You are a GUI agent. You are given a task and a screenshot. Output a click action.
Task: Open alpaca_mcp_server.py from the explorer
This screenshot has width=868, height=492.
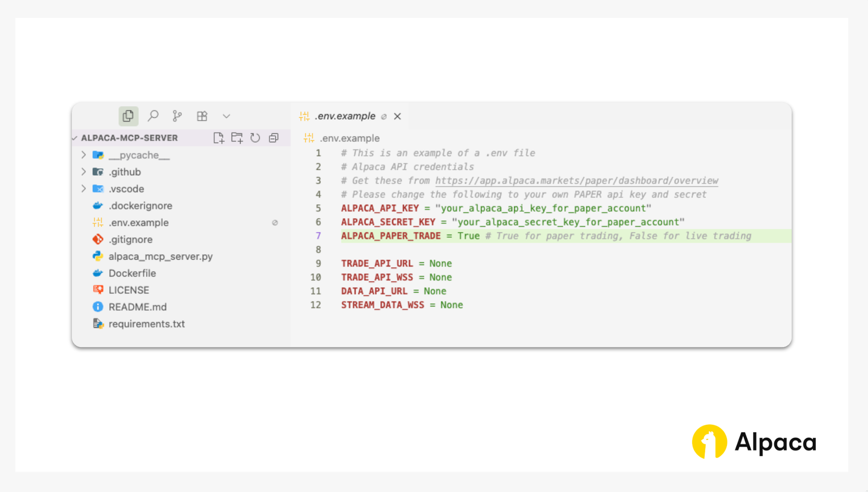[160, 256]
